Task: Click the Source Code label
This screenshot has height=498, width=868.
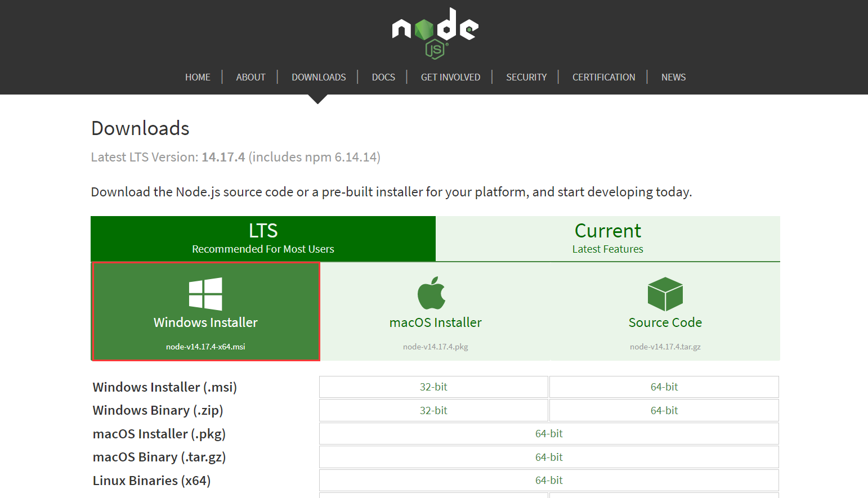Action: coord(665,322)
